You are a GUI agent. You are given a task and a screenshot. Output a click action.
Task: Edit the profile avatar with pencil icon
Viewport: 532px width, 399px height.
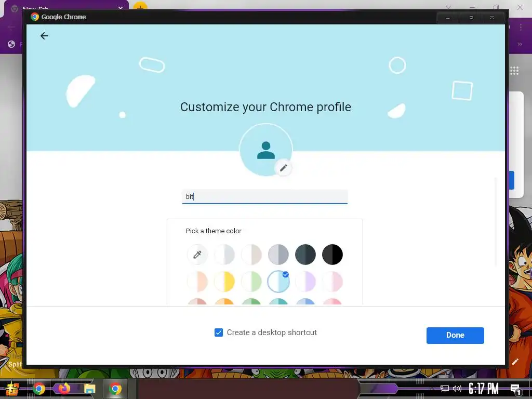283,168
